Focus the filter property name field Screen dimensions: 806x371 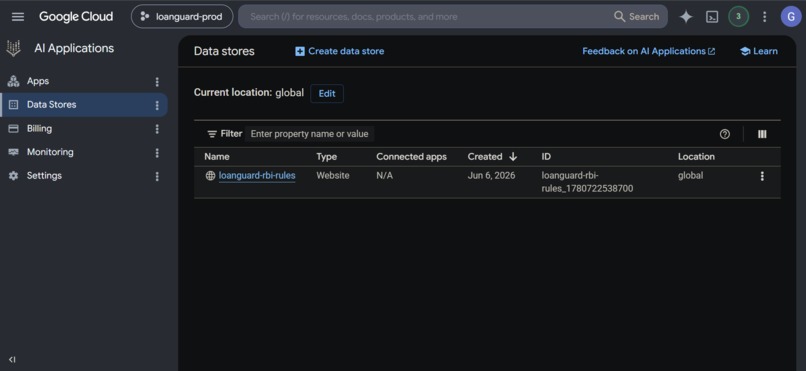(x=309, y=134)
